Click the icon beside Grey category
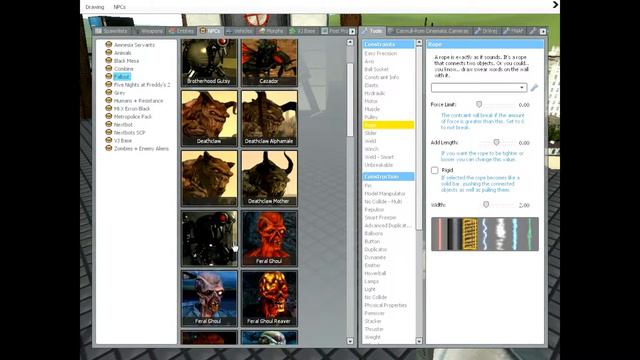Screen dimensions: 640x360 point(109,92)
